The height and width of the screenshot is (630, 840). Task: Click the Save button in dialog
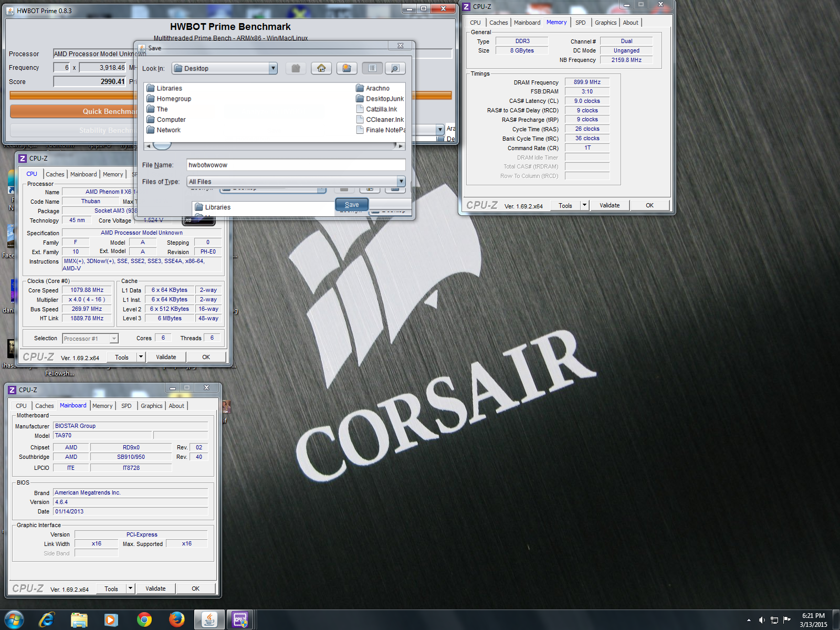(352, 205)
